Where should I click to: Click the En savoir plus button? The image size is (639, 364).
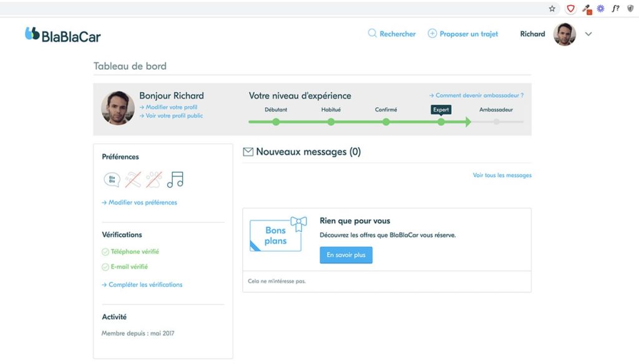point(346,255)
